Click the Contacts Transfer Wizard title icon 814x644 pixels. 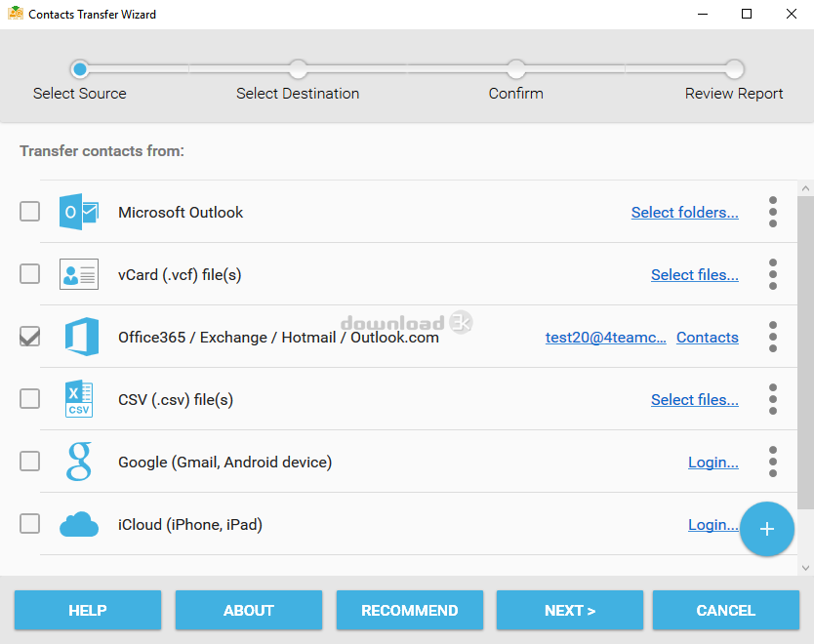[x=16, y=13]
